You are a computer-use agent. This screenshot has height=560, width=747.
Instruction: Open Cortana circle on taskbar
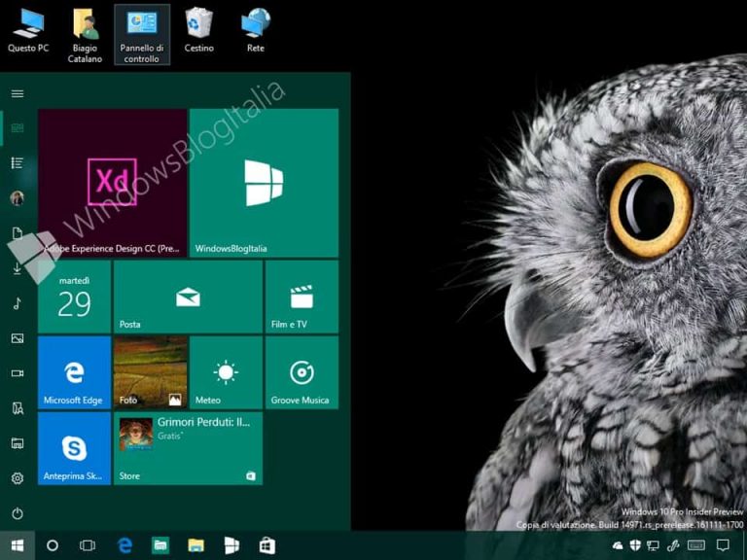pyautogui.click(x=53, y=545)
